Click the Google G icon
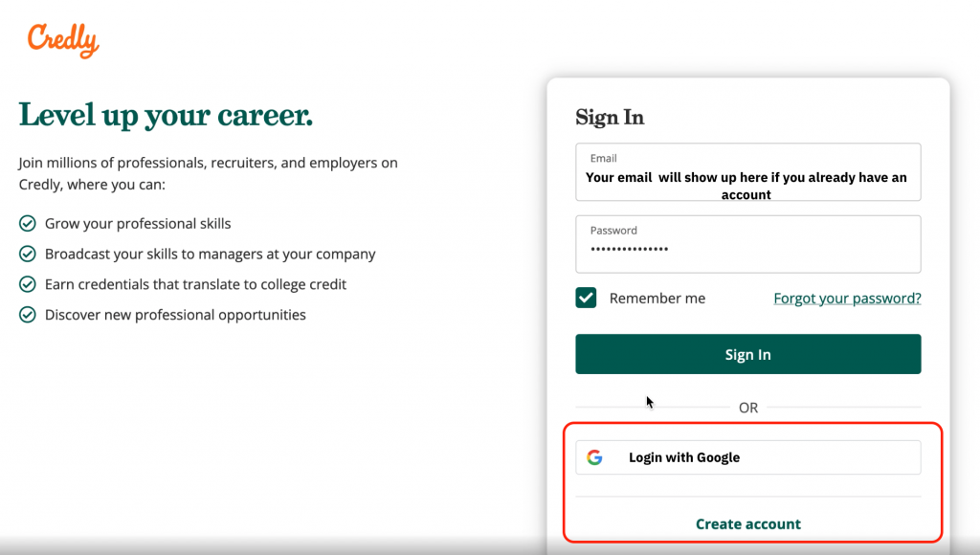980x555 pixels. point(594,457)
